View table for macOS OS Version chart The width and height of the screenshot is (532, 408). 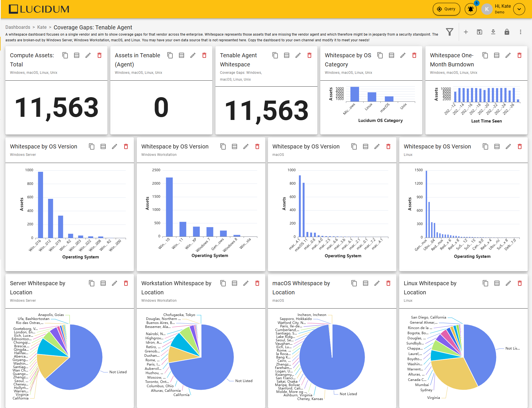point(366,146)
